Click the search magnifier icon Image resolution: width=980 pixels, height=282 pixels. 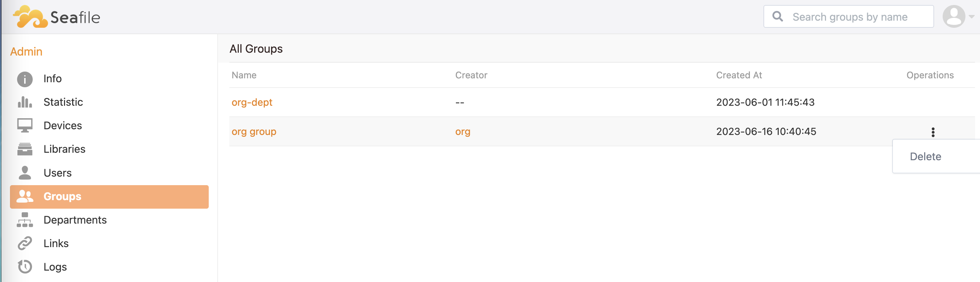(778, 16)
